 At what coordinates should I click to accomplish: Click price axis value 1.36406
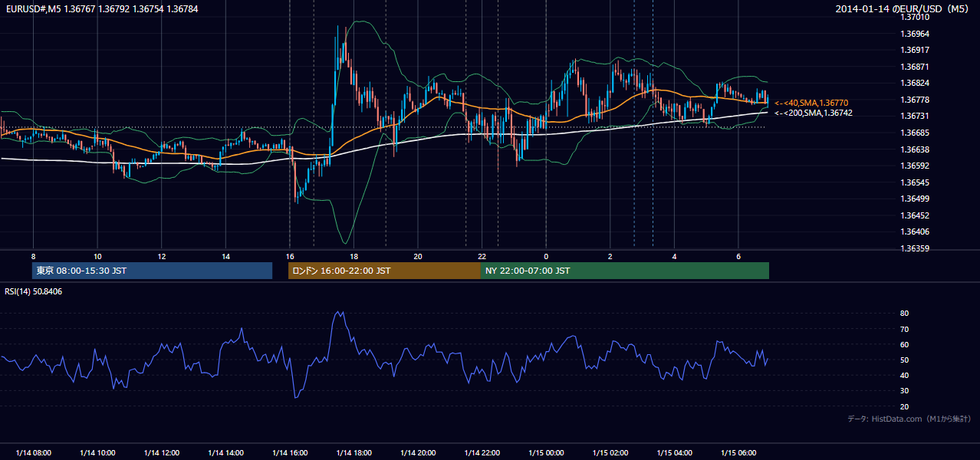(915, 232)
